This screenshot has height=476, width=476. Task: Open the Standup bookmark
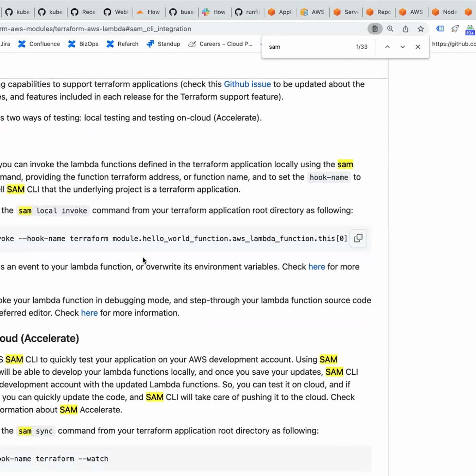(164, 44)
